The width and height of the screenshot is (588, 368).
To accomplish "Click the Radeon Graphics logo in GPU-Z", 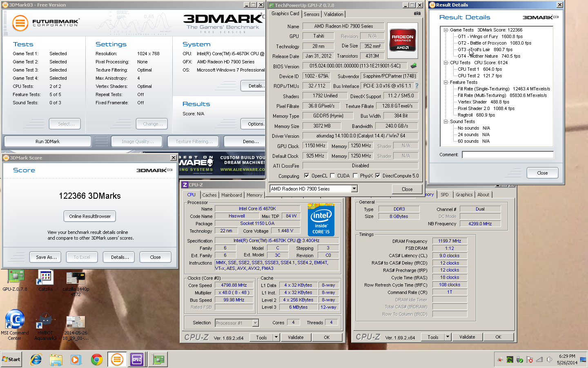I will pos(403,40).
